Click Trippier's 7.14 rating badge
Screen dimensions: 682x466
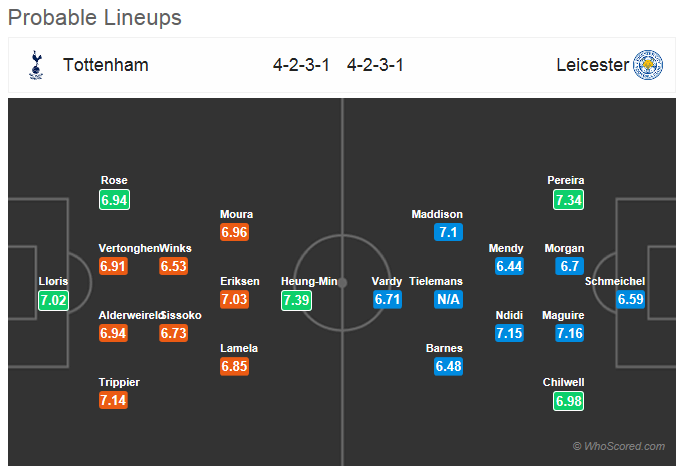click(x=114, y=400)
